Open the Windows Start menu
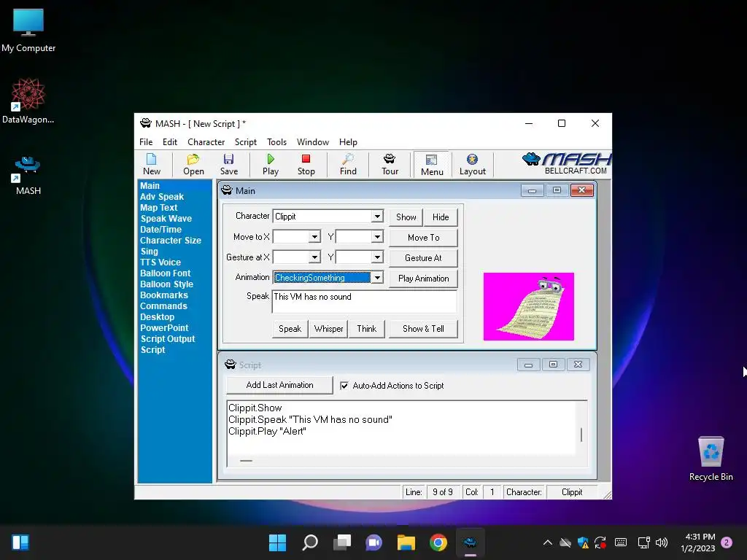 tap(277, 542)
